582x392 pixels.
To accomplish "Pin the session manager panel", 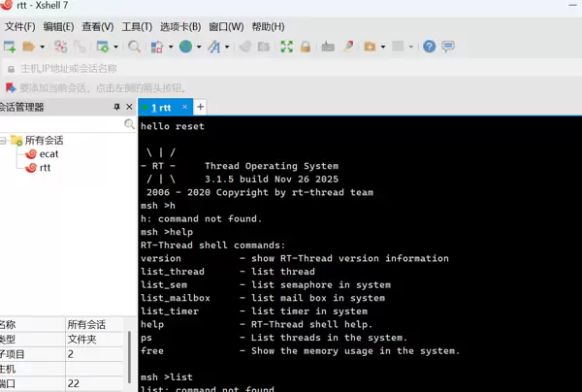I will pos(117,107).
